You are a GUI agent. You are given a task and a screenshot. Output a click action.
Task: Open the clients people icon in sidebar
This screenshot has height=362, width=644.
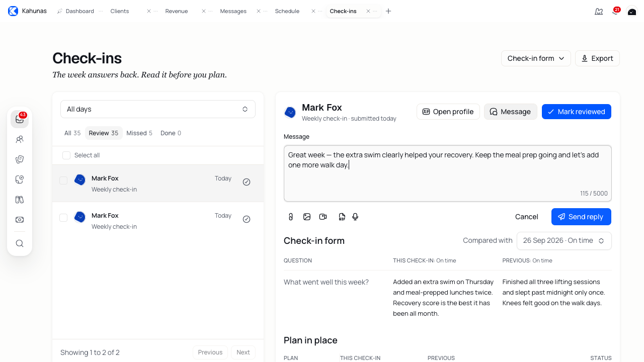(20, 139)
